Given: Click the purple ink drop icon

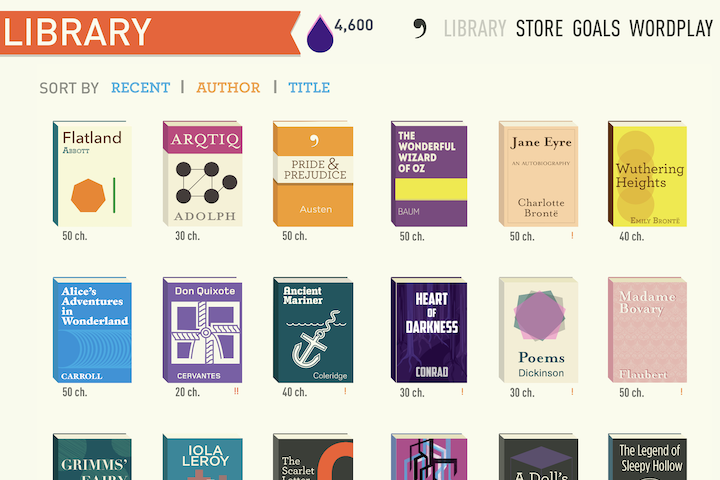Looking at the screenshot, I should point(320,34).
